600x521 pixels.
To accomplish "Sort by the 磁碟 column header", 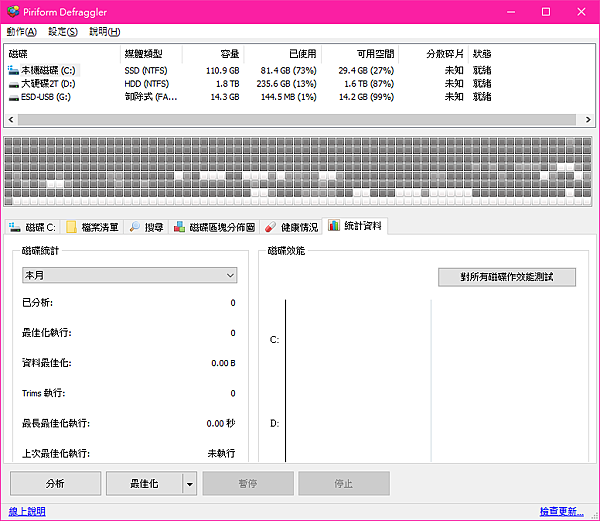I will point(63,54).
